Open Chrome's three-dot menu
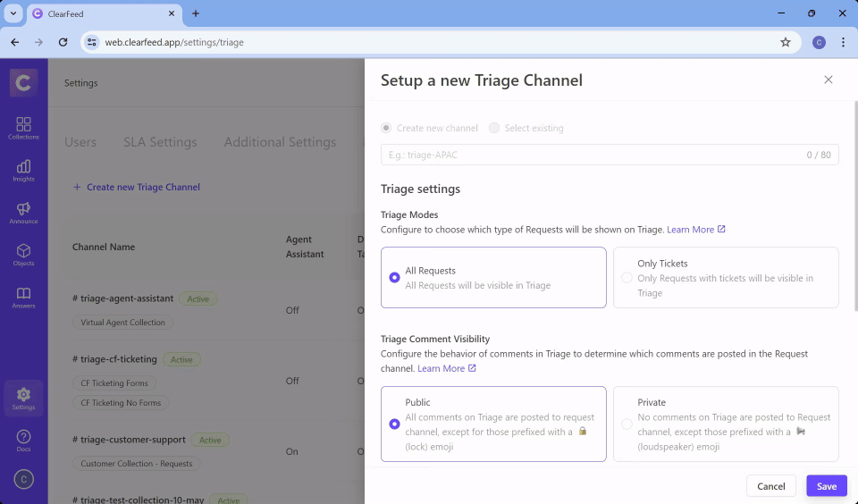 (843, 42)
